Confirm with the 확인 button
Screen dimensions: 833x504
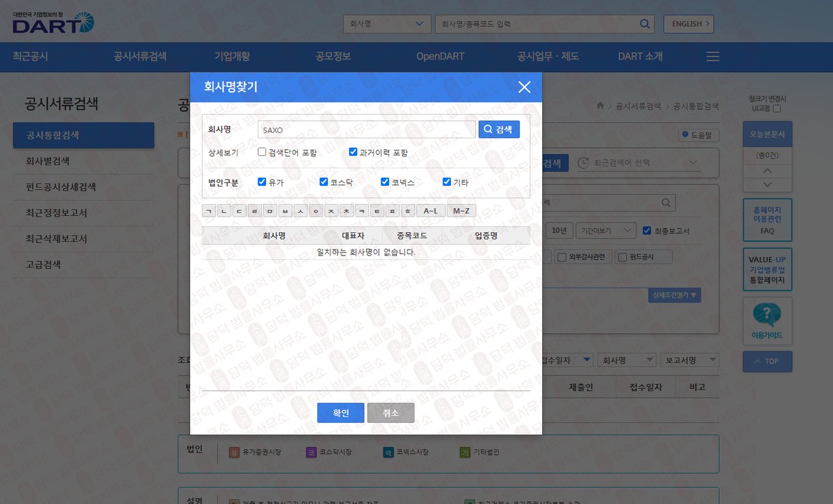341,413
